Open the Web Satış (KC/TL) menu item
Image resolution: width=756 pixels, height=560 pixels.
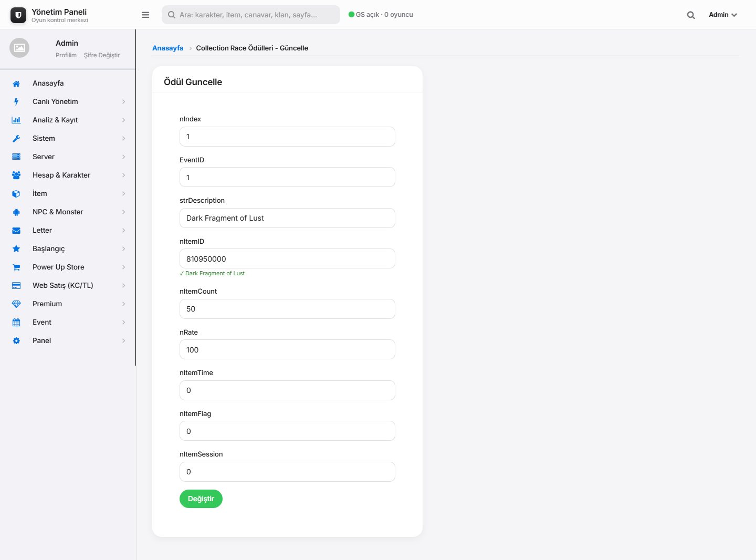pyautogui.click(x=68, y=286)
